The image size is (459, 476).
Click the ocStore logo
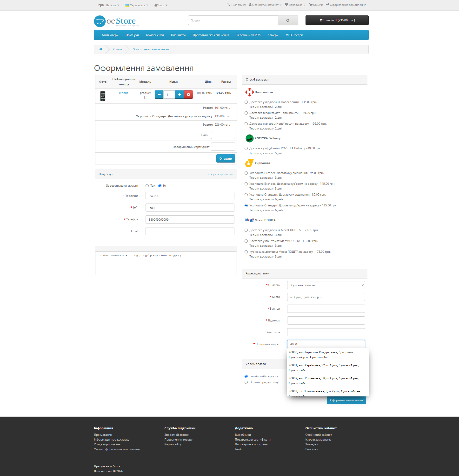coord(117,21)
